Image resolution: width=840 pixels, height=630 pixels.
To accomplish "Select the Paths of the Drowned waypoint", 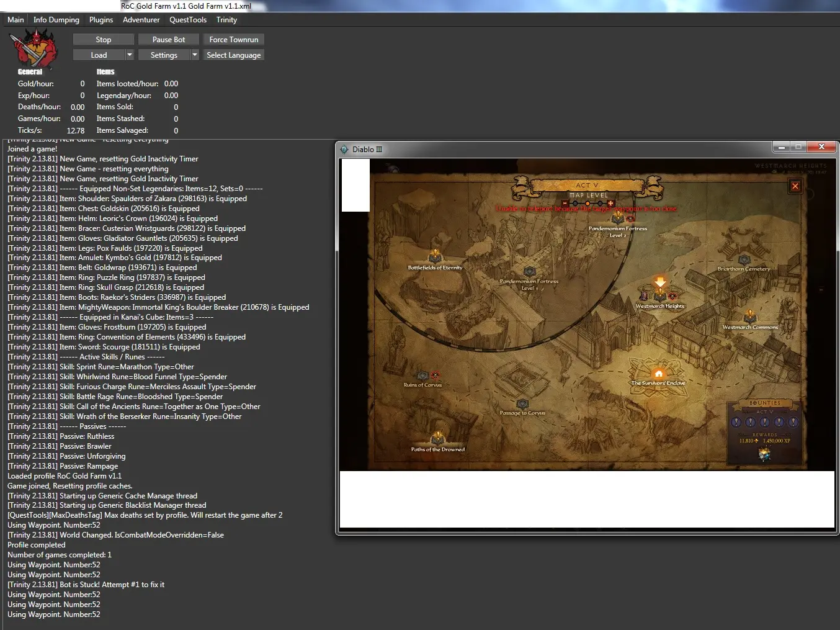I will click(437, 438).
